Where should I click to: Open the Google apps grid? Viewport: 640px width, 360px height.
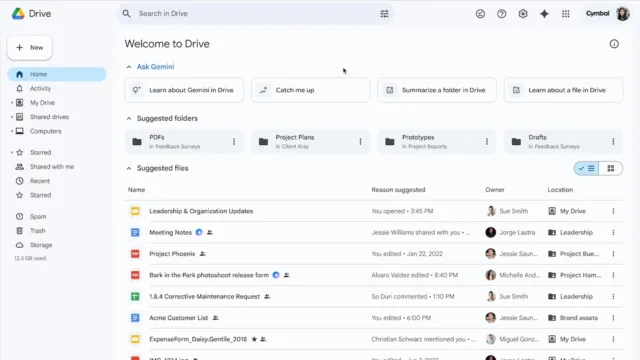tap(565, 14)
